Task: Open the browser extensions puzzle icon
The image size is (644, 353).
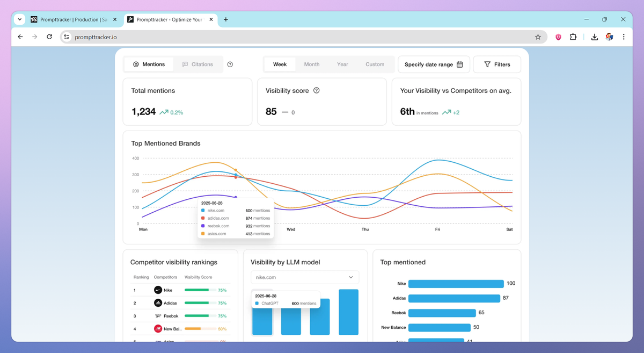Action: [573, 37]
